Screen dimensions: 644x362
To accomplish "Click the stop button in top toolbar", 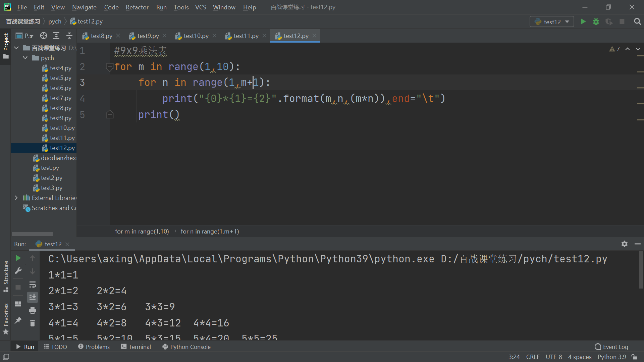I will [x=622, y=22].
